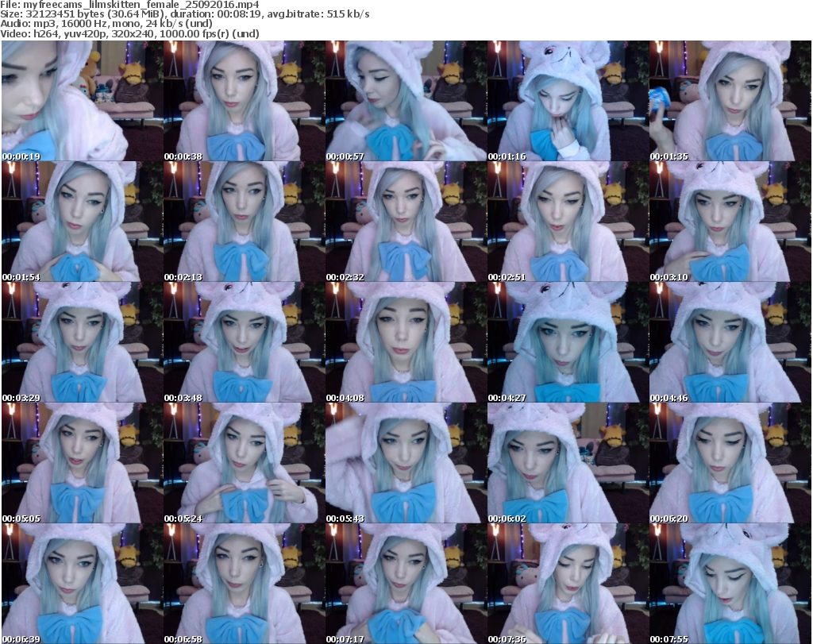Choose the frame stamped 00:07:36
The width and height of the screenshot is (813, 644).
(x=568, y=584)
